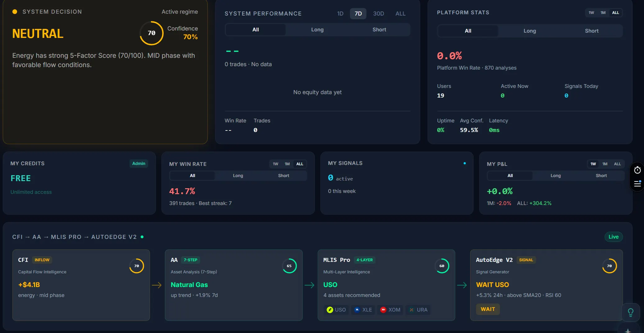Select 1W range in My P&L
644x333 pixels.
pos(593,164)
